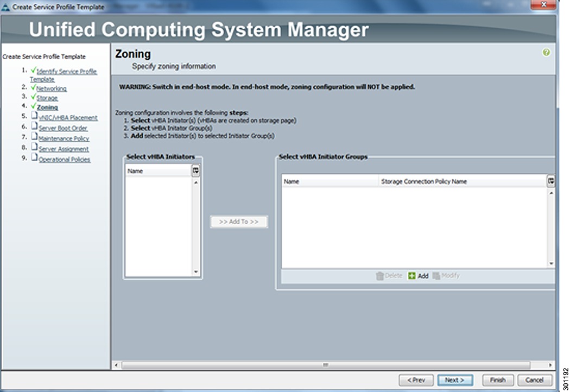Click the 'Select vHBA Initiator Groups' label

pos(323,157)
